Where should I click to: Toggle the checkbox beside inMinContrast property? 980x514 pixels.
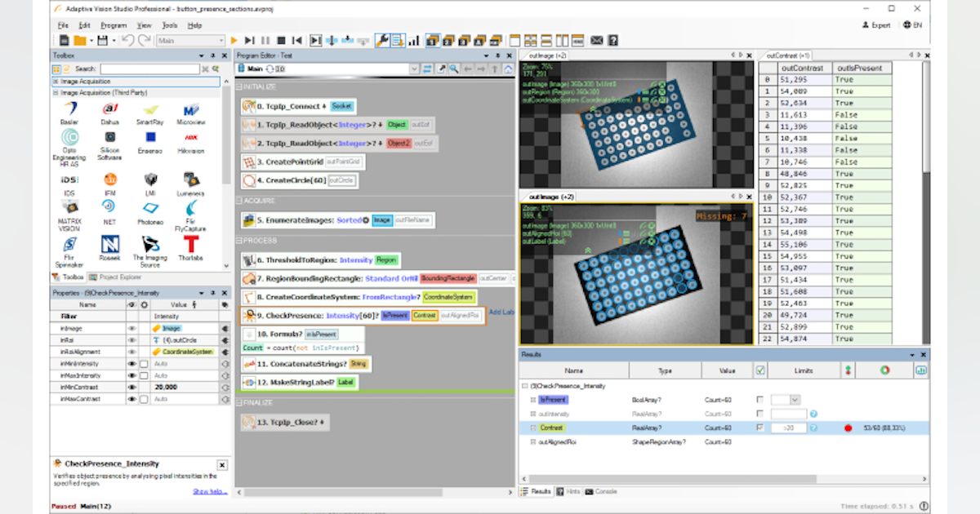click(x=144, y=388)
